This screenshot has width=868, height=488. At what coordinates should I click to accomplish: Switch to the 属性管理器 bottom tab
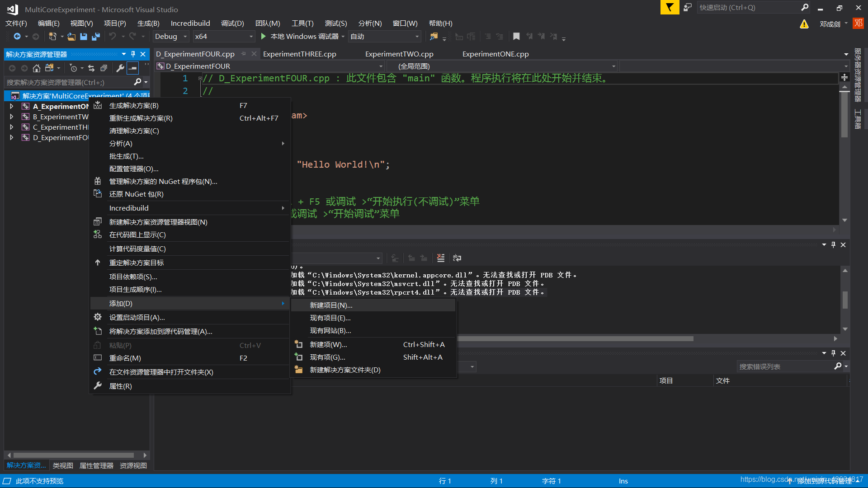pos(96,466)
